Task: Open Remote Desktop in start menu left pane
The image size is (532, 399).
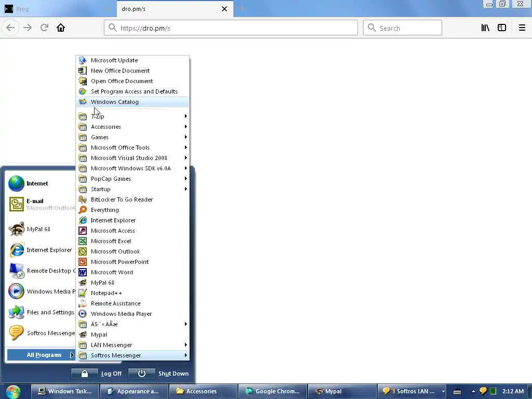Action: pos(41,271)
